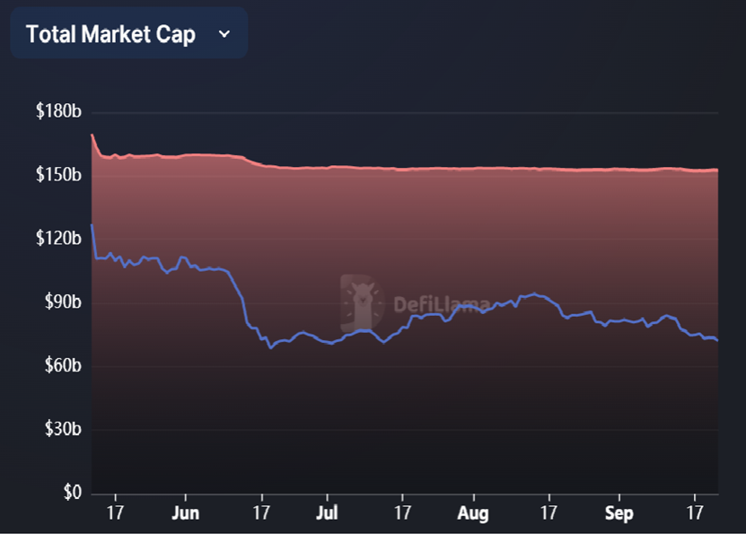Click the blue line's mid-August peak
Screen dimensions: 746x560
tap(536, 293)
